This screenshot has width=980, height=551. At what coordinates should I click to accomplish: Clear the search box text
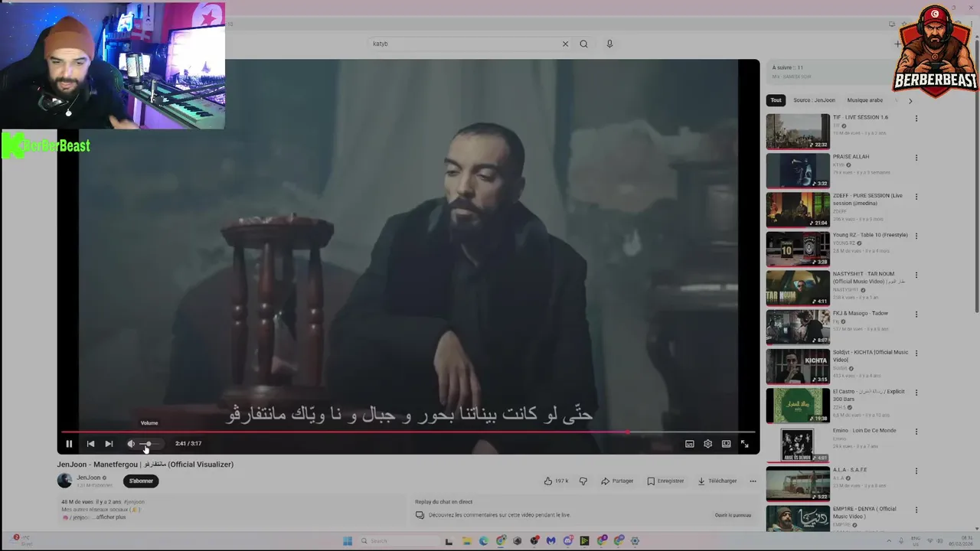[565, 44]
